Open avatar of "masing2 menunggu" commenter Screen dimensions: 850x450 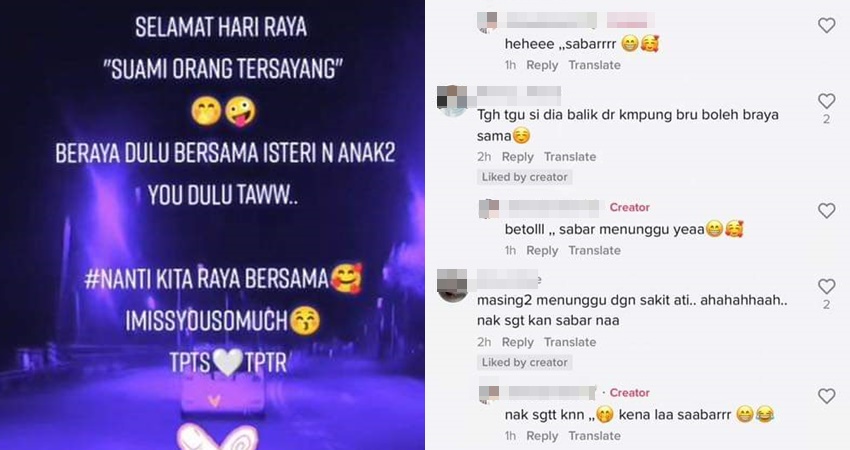(453, 286)
